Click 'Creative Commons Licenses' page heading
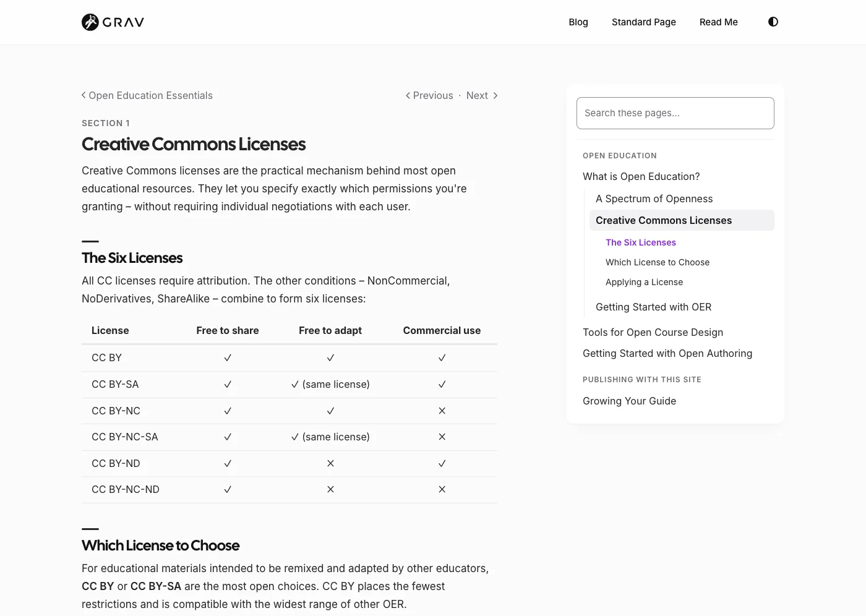866x616 pixels. pos(194,144)
